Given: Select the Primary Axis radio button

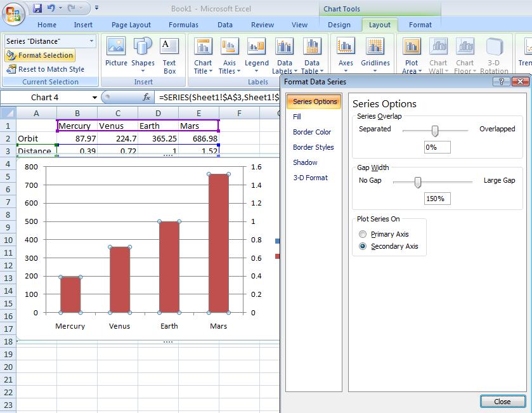Looking at the screenshot, I should (363, 234).
